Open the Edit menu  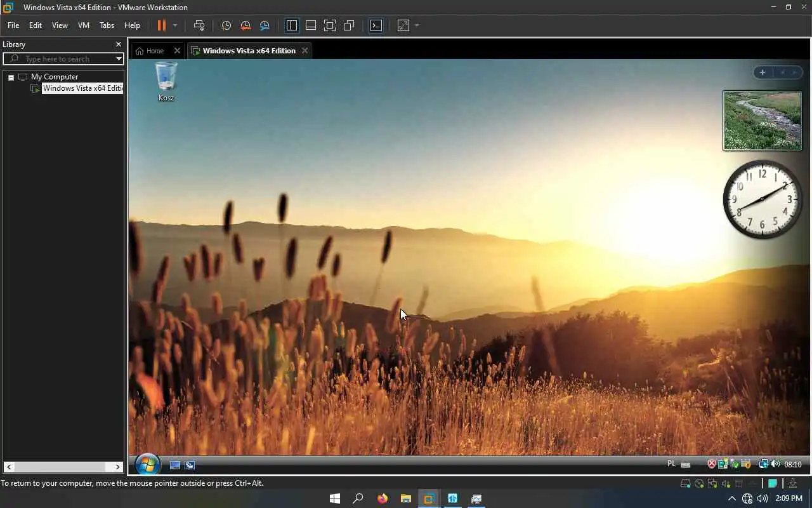36,25
